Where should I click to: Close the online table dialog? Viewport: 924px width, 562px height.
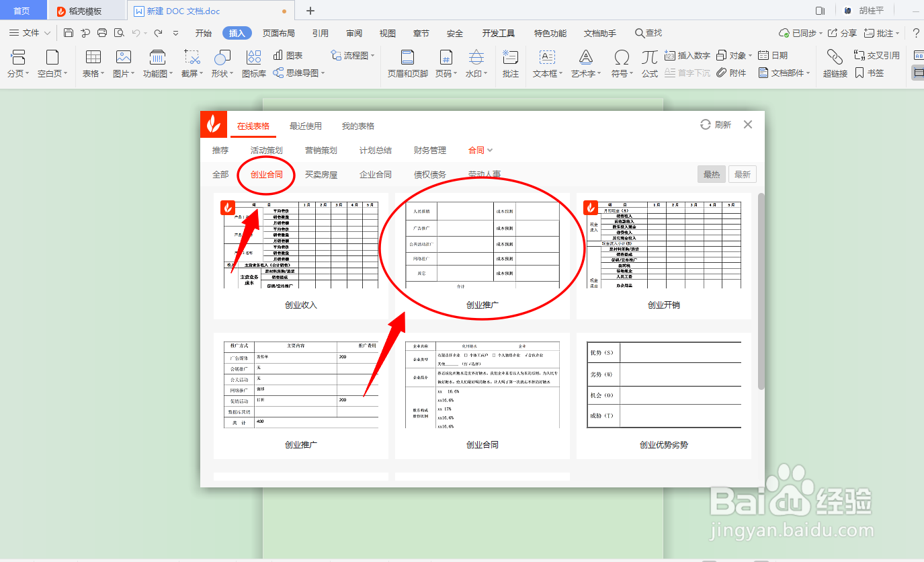pos(748,124)
